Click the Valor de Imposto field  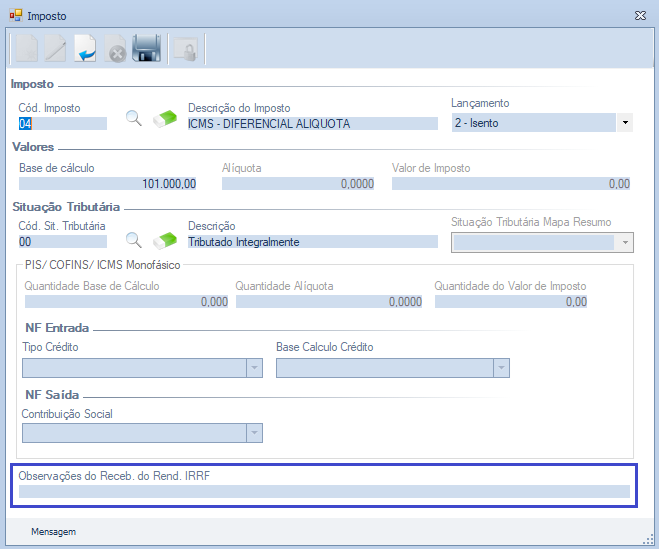511,184
